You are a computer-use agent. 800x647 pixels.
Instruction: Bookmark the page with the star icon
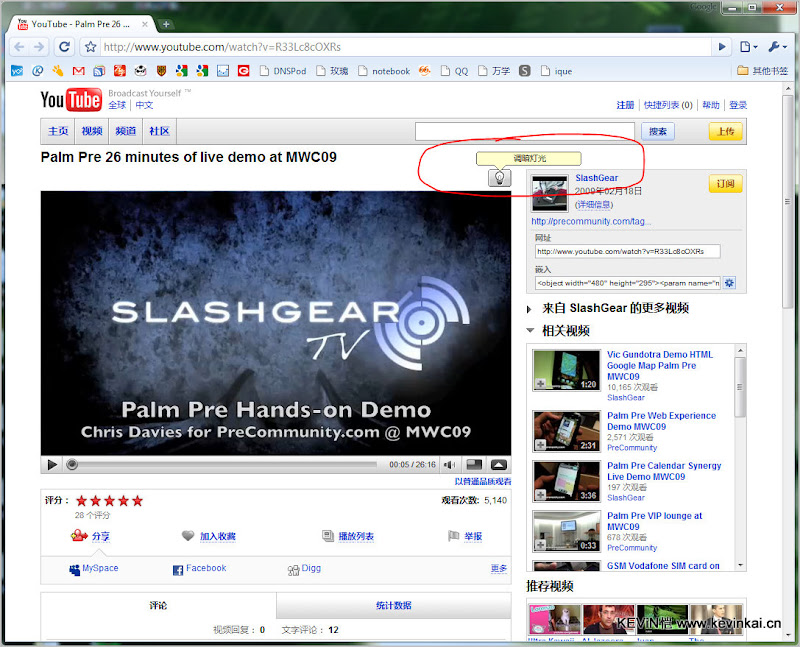(x=90, y=46)
